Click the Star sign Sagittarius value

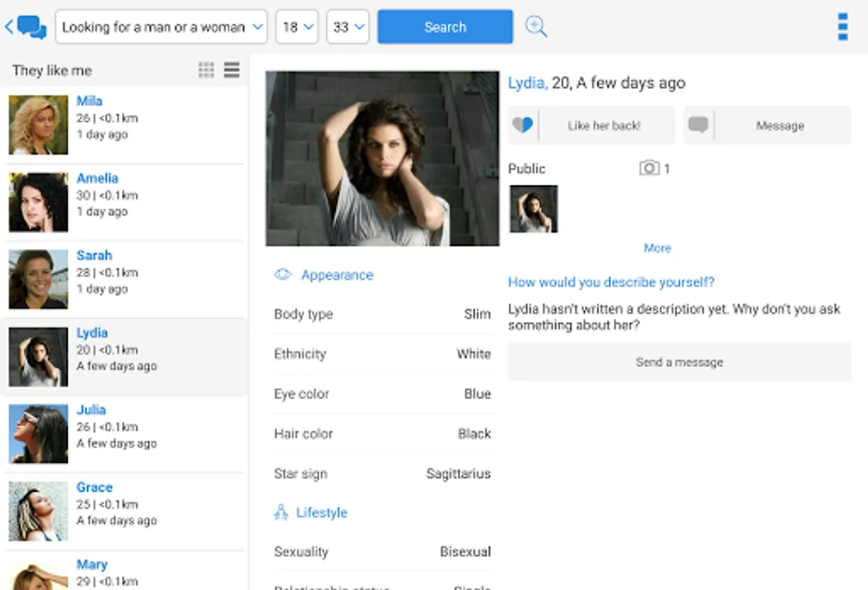458,473
